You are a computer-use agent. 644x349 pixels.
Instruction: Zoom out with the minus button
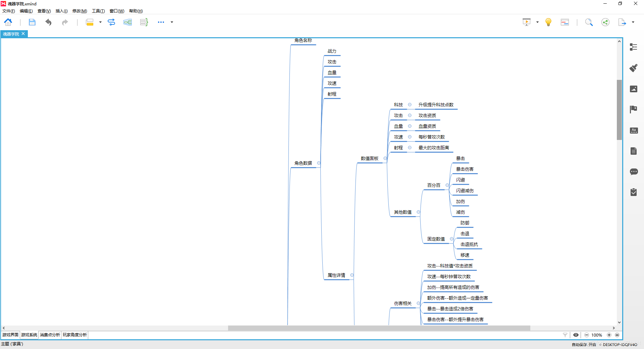pos(587,335)
